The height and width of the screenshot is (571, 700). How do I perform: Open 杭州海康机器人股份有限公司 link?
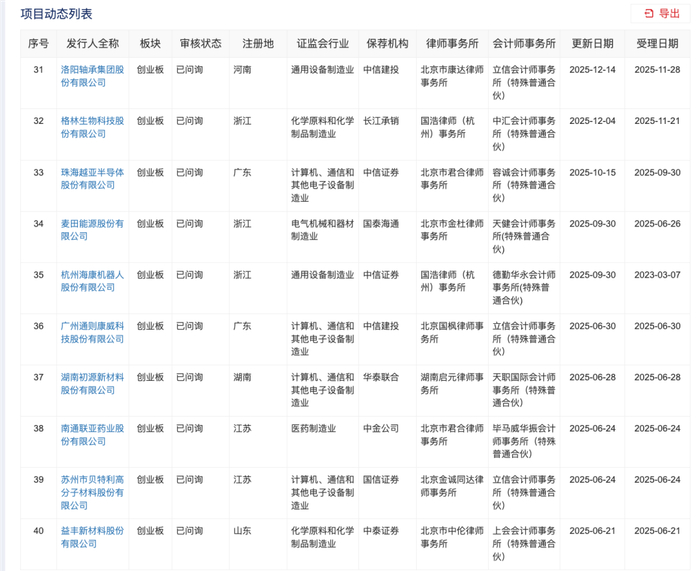pyautogui.click(x=92, y=281)
